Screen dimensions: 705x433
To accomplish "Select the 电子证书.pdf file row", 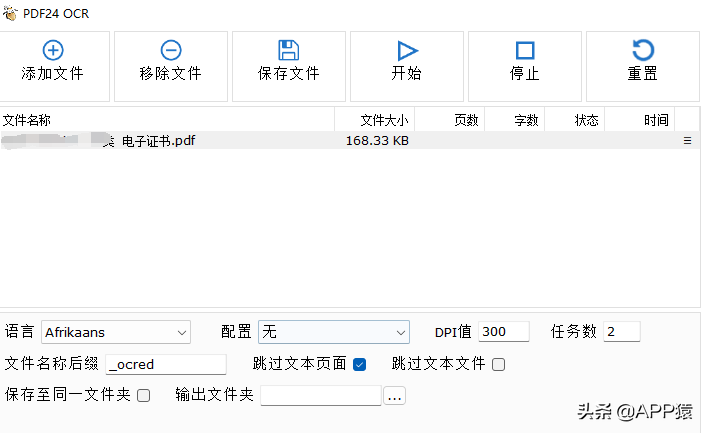I will 350,141.
